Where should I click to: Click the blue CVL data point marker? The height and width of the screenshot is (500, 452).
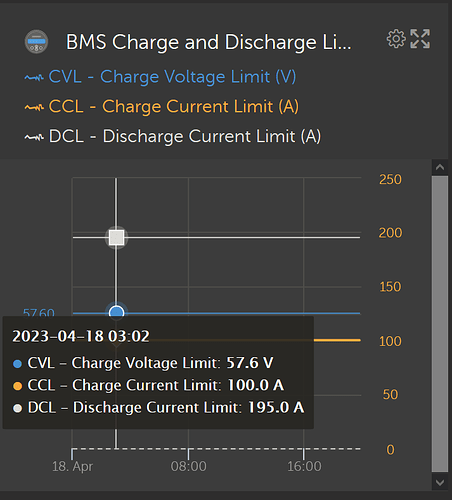click(116, 312)
